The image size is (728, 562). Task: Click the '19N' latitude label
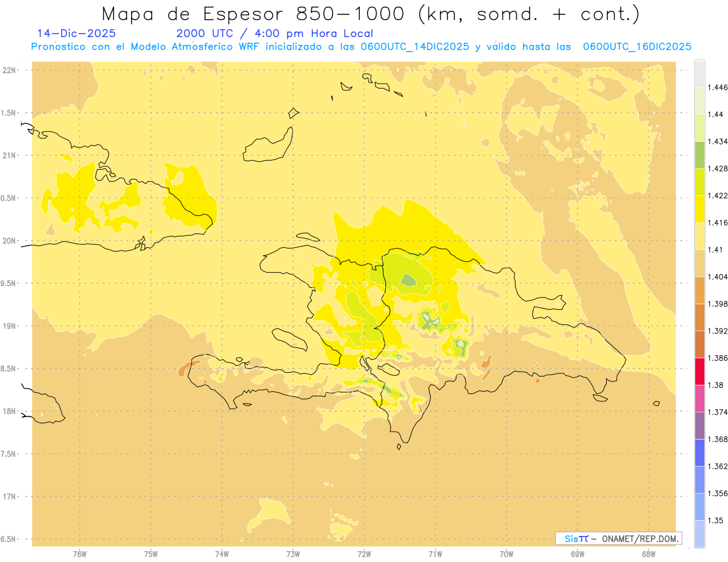tap(10, 326)
